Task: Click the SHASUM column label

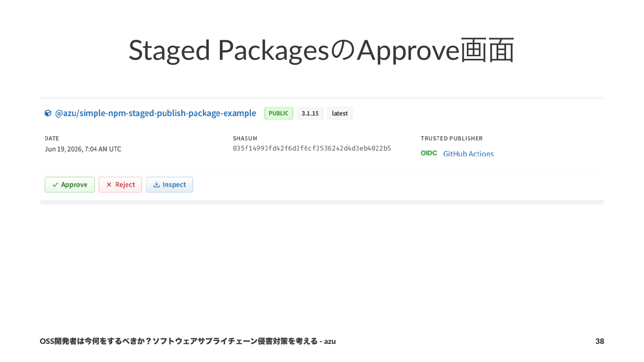Action: coord(244,138)
